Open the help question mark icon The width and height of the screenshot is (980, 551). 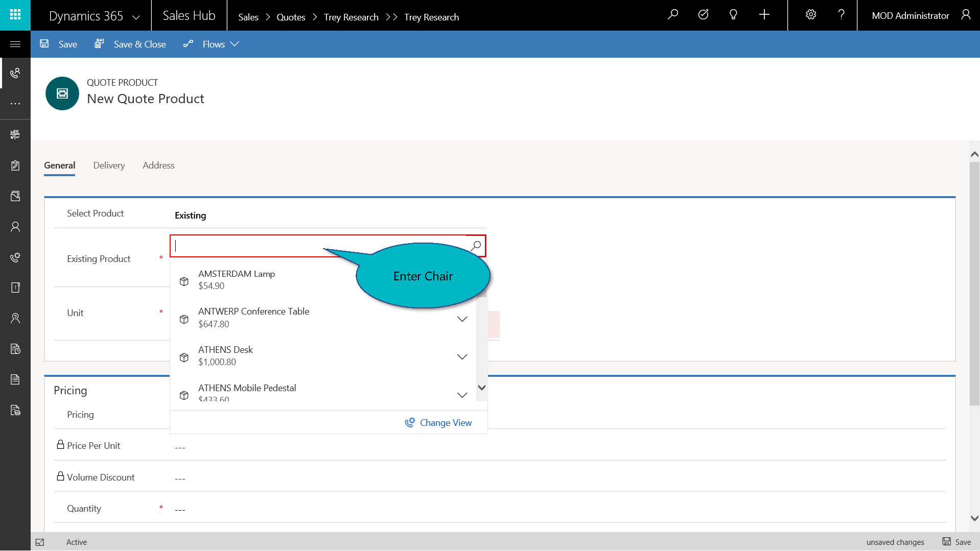tap(841, 15)
